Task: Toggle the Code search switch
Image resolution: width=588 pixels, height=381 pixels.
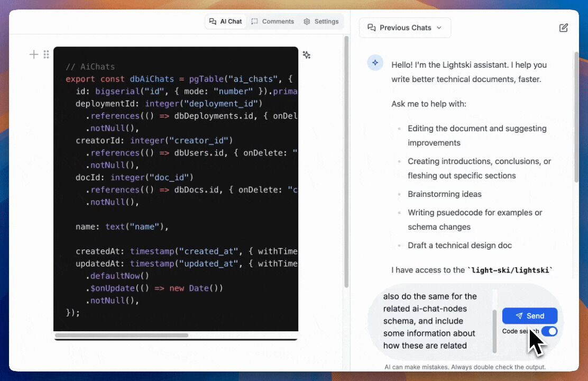Action: click(x=549, y=331)
